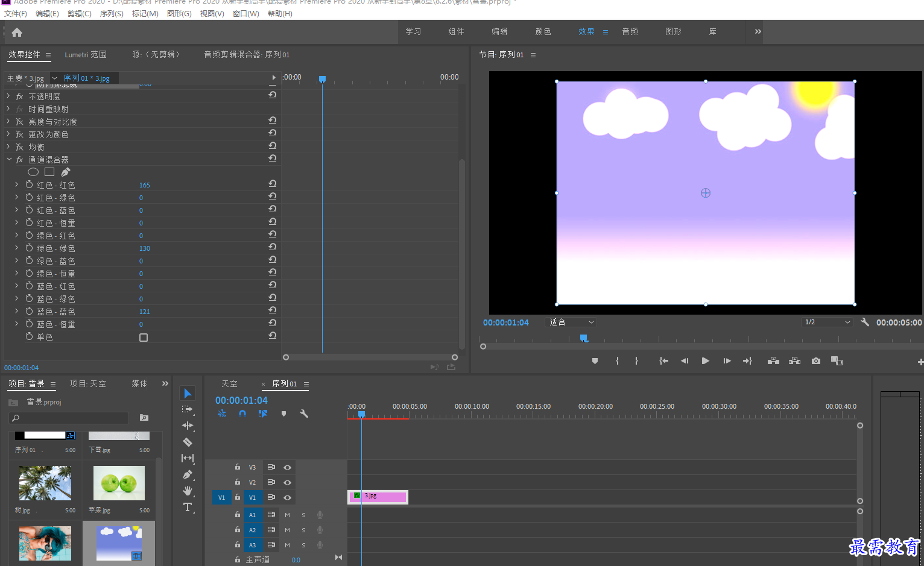Toggle lock on track V1
The width and height of the screenshot is (924, 566).
click(x=238, y=497)
